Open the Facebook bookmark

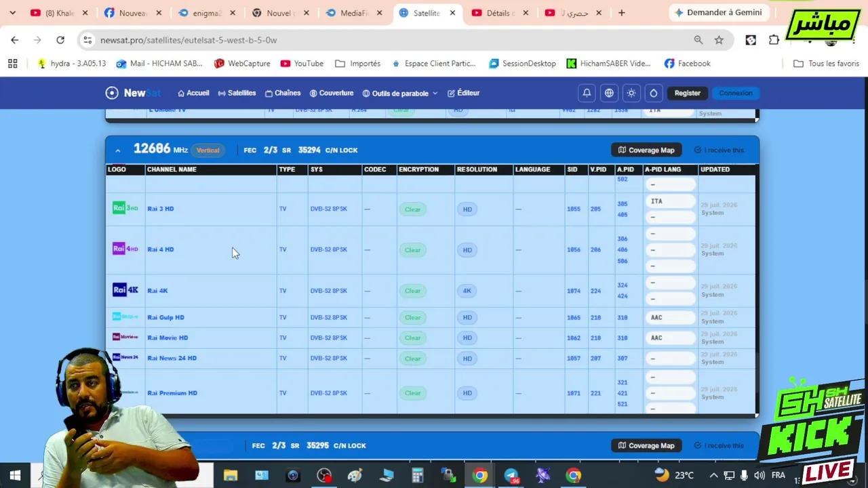point(687,63)
